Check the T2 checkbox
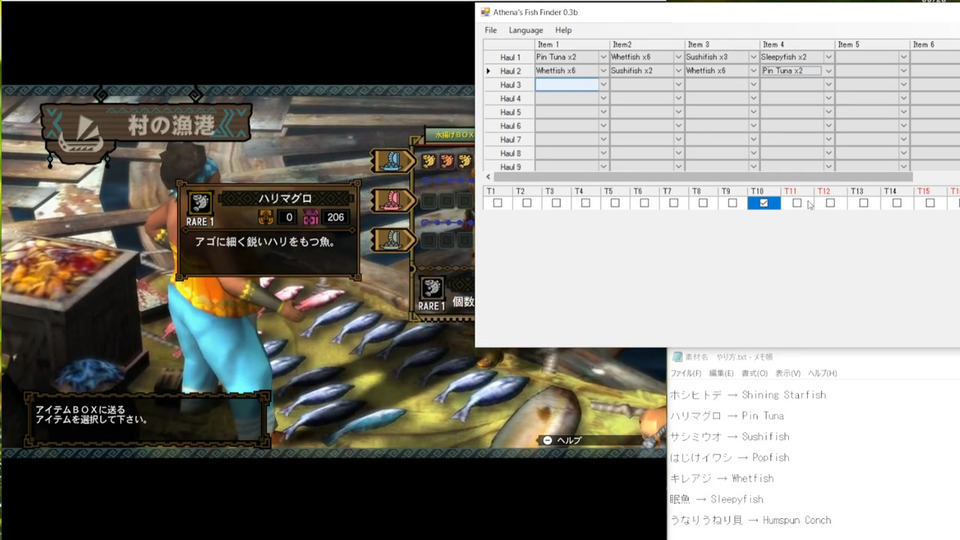 click(x=527, y=203)
